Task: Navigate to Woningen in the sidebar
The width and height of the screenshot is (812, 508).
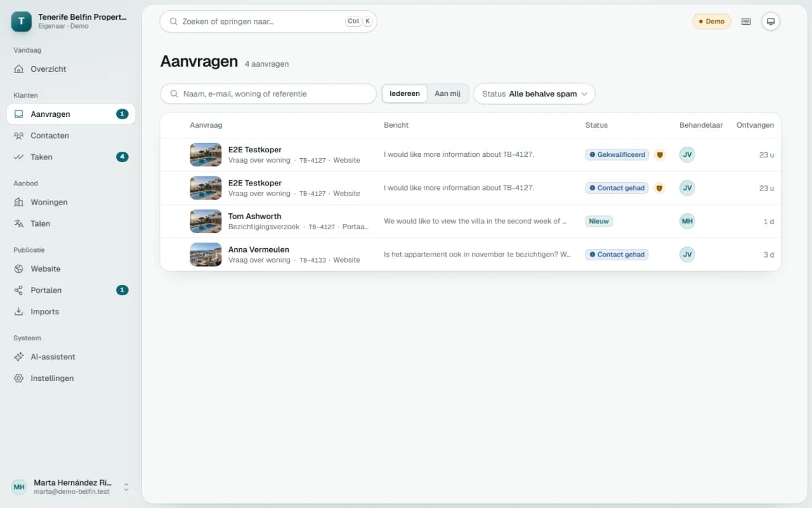Action: (x=71, y=202)
